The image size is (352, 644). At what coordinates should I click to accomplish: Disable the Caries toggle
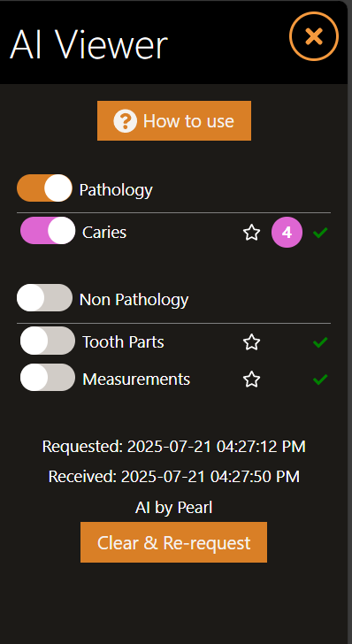click(x=48, y=231)
